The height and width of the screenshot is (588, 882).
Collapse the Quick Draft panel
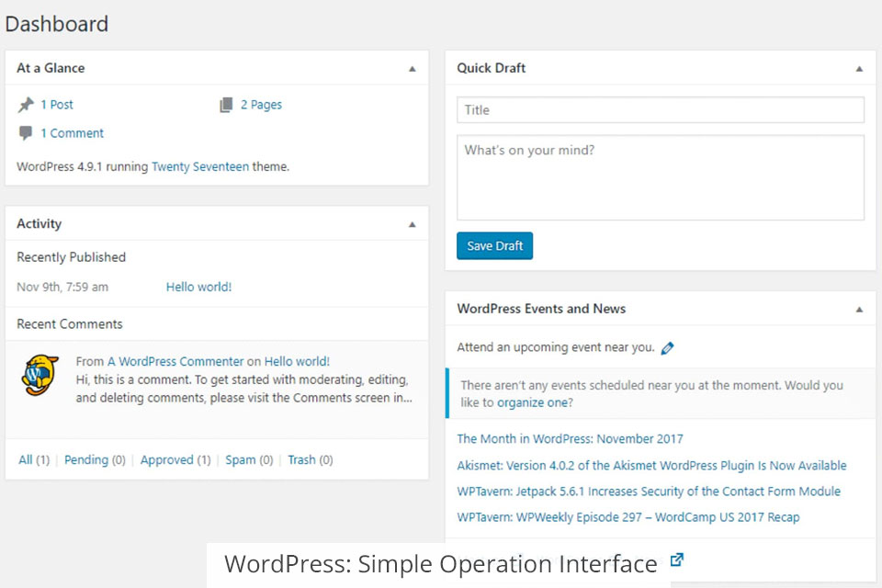click(859, 69)
